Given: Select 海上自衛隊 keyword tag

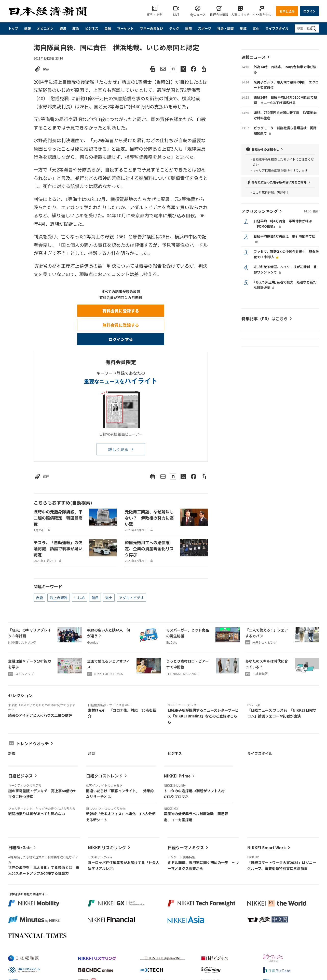Looking at the screenshot, I should pos(59,598).
